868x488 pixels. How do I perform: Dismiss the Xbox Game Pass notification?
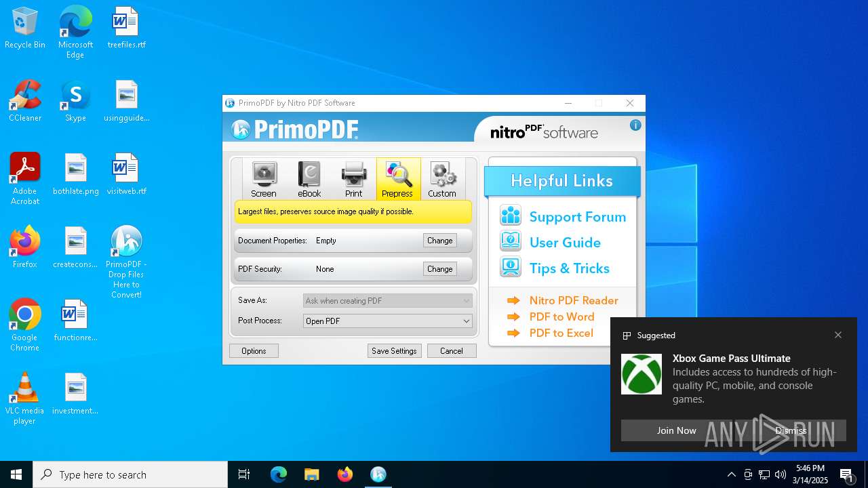click(x=791, y=430)
